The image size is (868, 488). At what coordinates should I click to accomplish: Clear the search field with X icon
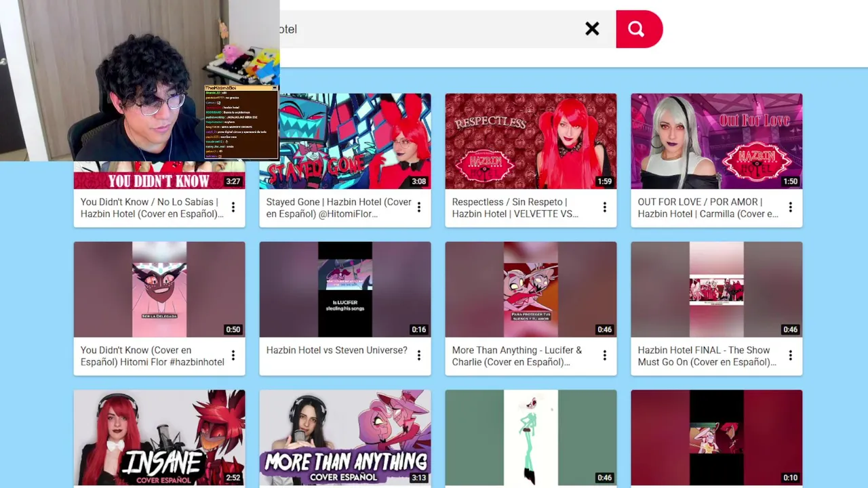coord(592,28)
